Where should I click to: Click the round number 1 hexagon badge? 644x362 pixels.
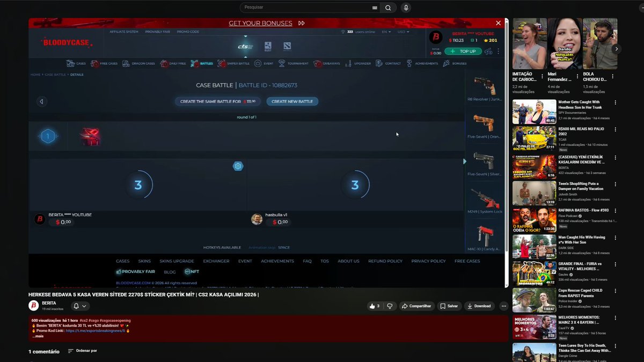[x=48, y=137]
